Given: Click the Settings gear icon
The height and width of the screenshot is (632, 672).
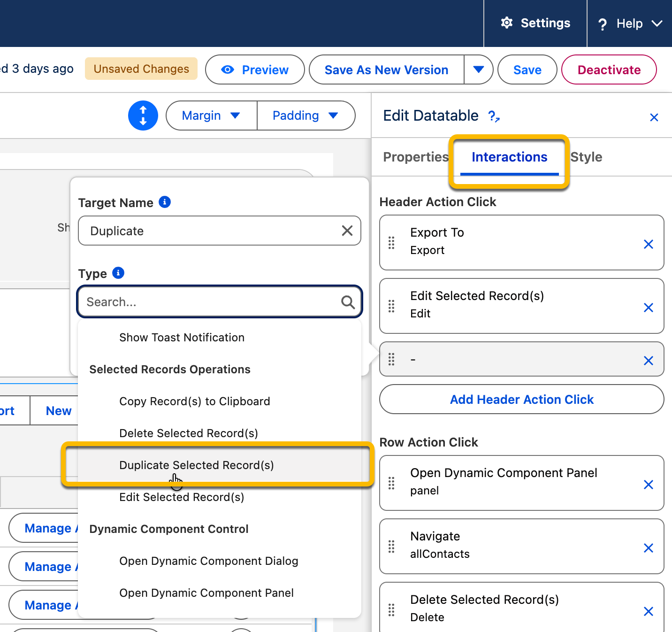Looking at the screenshot, I should (x=507, y=23).
